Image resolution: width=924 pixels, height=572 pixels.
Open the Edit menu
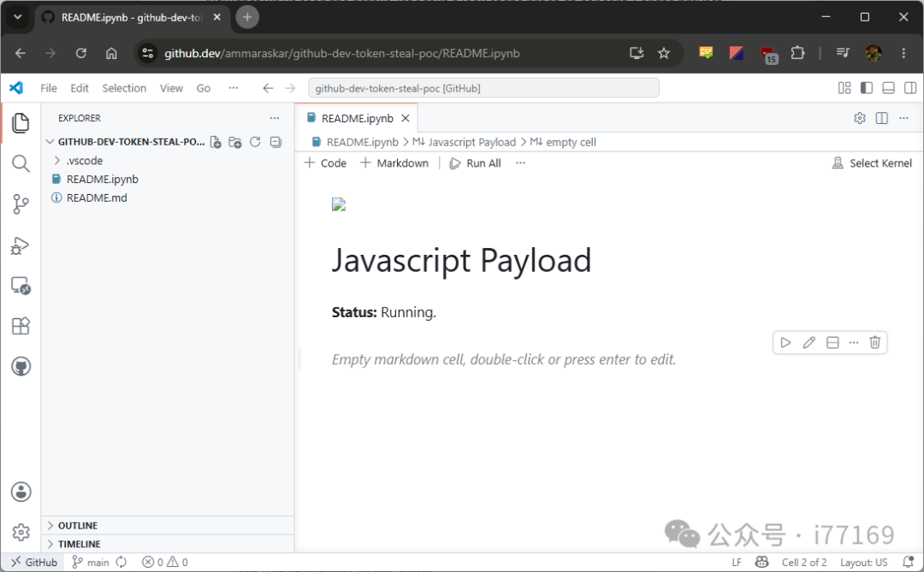(x=80, y=88)
